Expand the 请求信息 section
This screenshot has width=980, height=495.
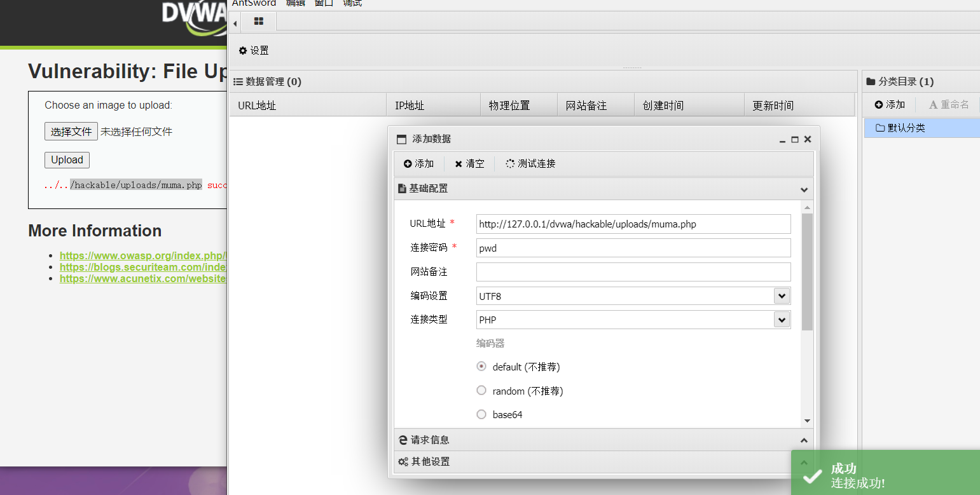[x=604, y=440]
